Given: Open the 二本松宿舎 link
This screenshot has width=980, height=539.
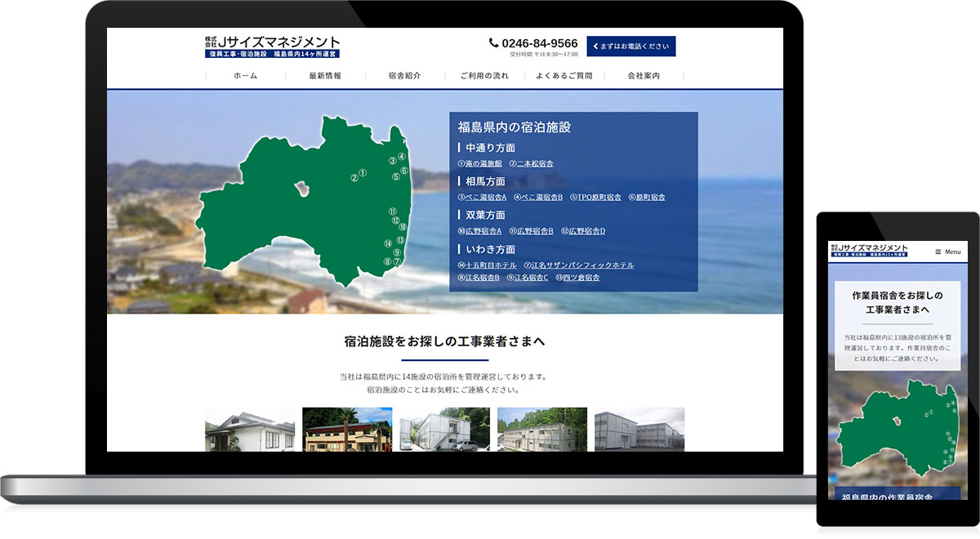Looking at the screenshot, I should click(x=532, y=163).
